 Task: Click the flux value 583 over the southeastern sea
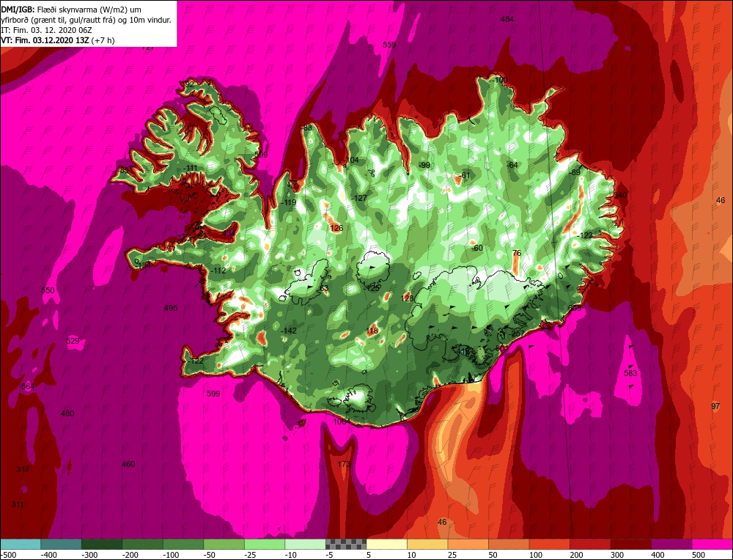pos(630,373)
